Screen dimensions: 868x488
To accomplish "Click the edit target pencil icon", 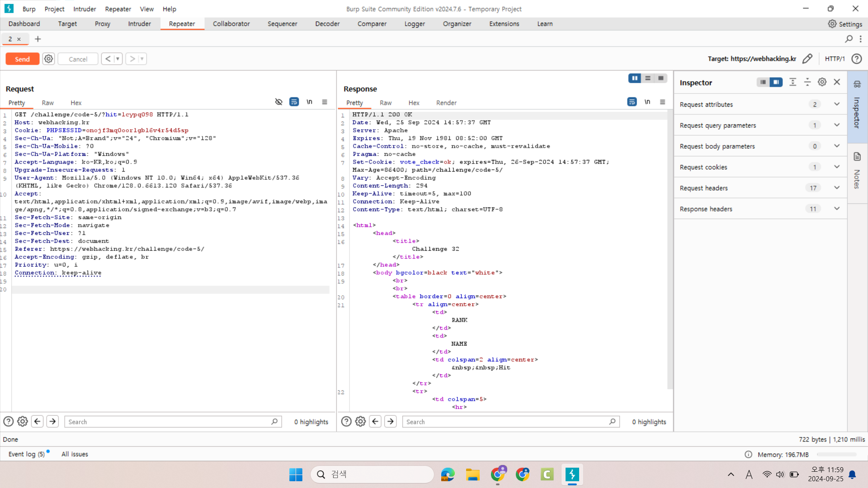I will [807, 59].
